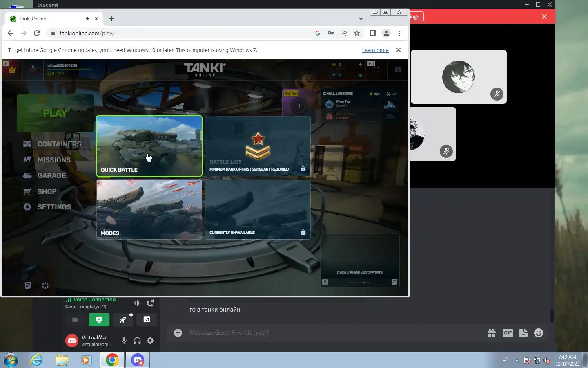Turn on Discord camera
The width and height of the screenshot is (588, 368).
(75, 320)
